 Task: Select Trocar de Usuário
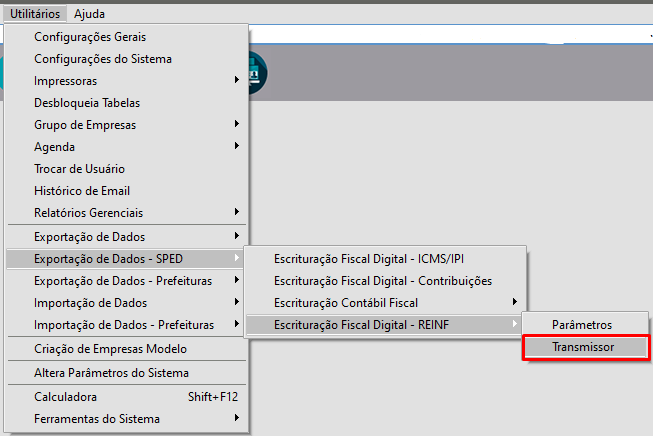(x=79, y=169)
